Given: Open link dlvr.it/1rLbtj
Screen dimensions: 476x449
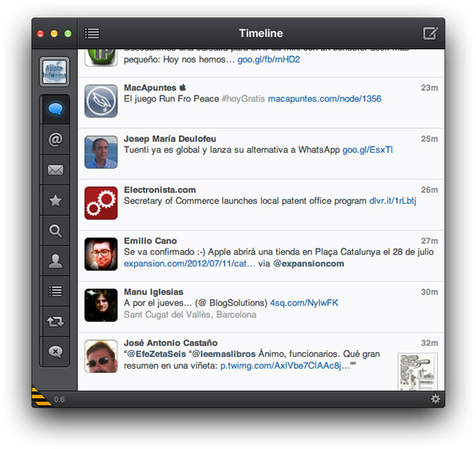Looking at the screenshot, I should (x=393, y=201).
